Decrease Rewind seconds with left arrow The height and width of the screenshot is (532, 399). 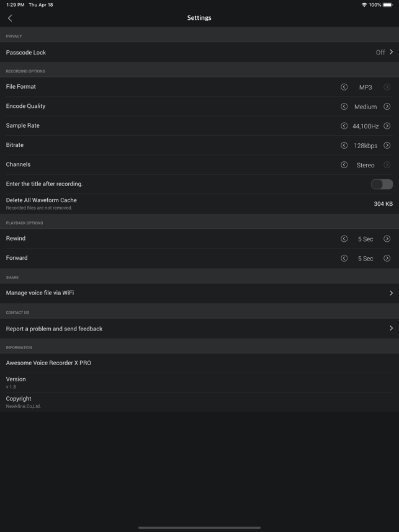[344, 239]
